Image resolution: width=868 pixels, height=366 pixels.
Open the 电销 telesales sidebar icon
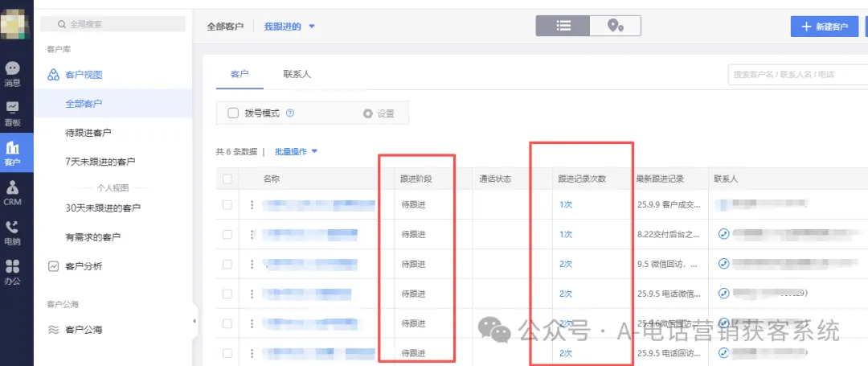pos(12,233)
